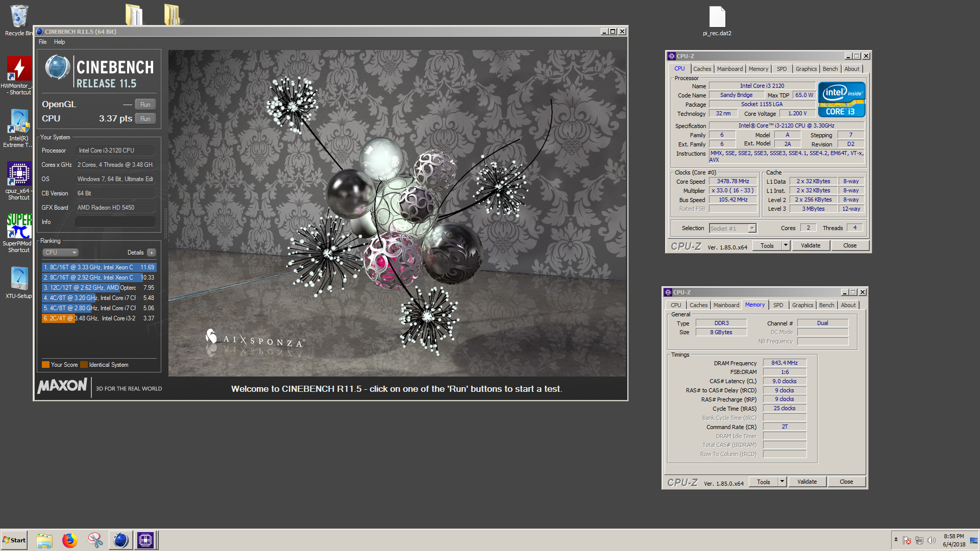Screen dimensions: 980x551
Task: Click Close button in lower CPU-Z
Action: (846, 482)
